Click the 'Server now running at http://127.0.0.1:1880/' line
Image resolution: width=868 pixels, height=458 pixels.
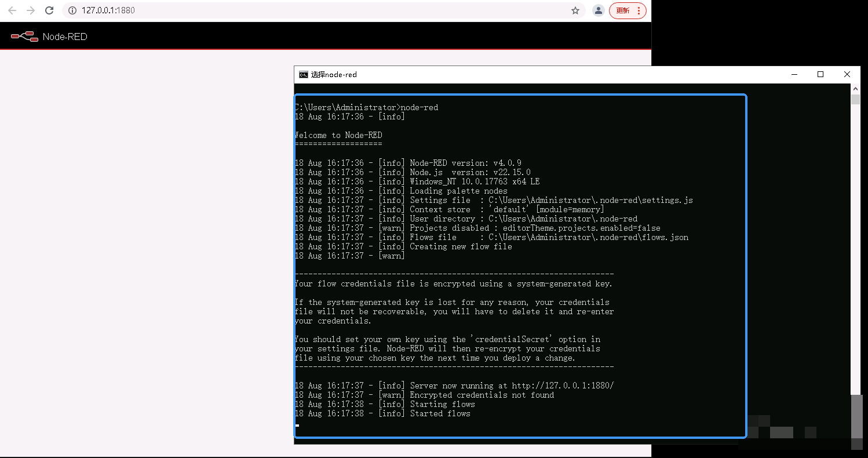click(x=454, y=386)
